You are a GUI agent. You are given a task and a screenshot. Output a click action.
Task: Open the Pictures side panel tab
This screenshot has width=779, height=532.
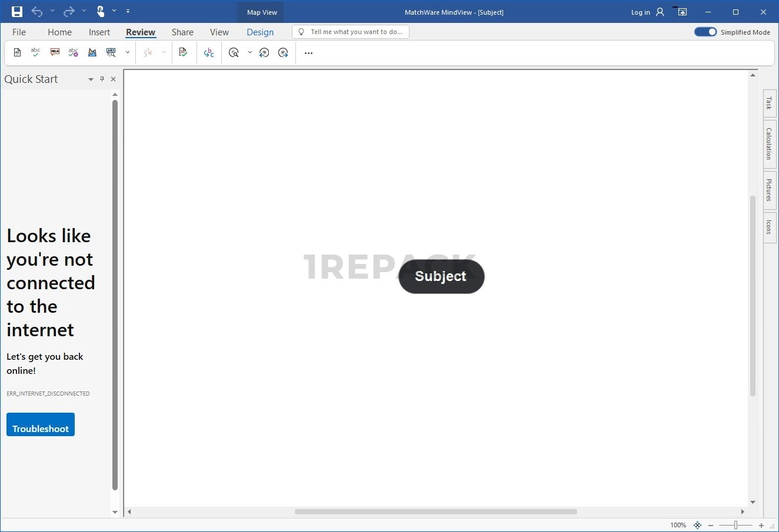click(769, 190)
